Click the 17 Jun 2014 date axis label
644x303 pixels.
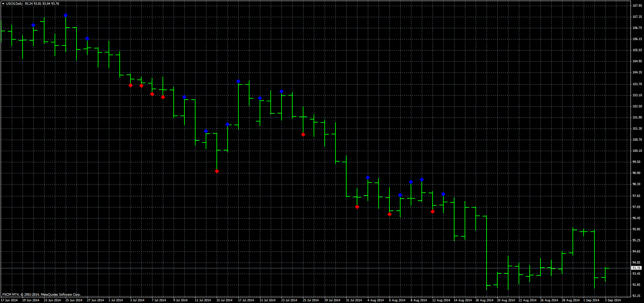point(9,300)
